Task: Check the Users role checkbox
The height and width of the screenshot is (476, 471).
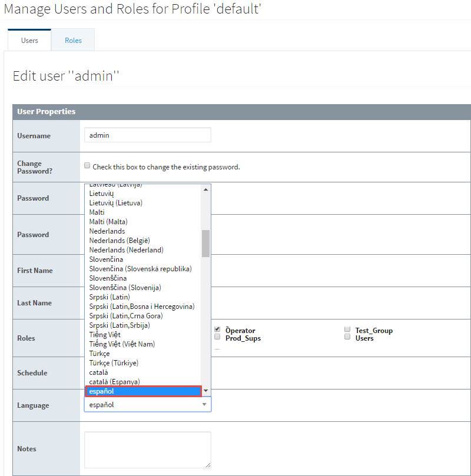Action: point(347,338)
